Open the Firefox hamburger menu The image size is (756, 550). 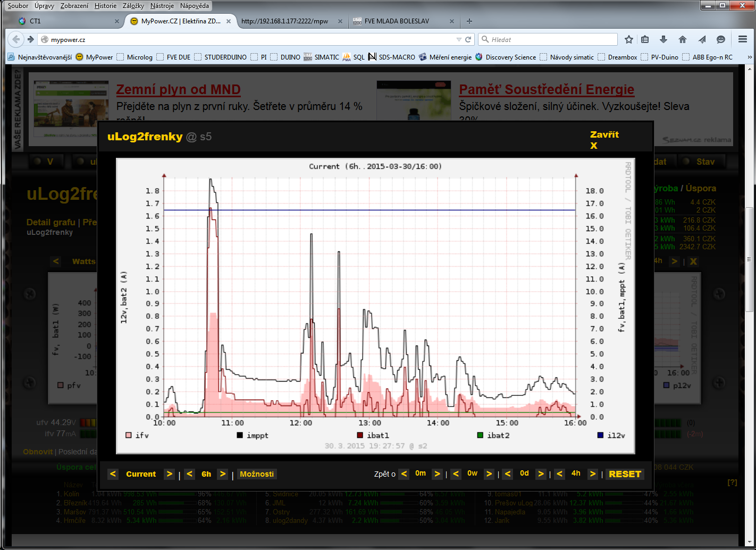pyautogui.click(x=743, y=39)
